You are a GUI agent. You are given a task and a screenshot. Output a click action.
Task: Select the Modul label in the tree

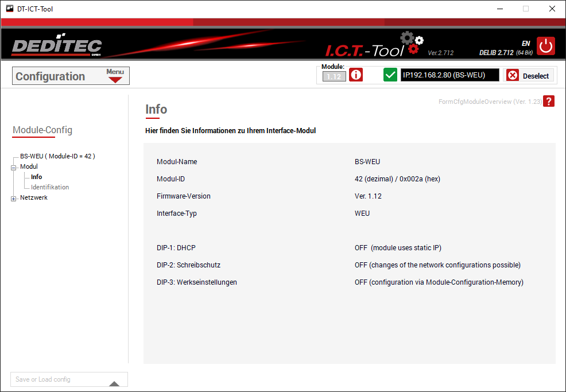coord(29,166)
